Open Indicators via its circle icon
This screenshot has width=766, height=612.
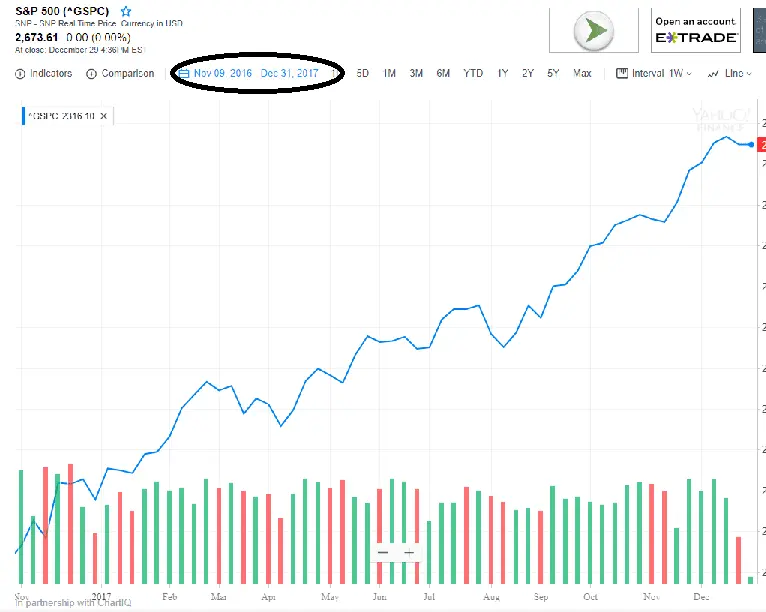tap(21, 73)
